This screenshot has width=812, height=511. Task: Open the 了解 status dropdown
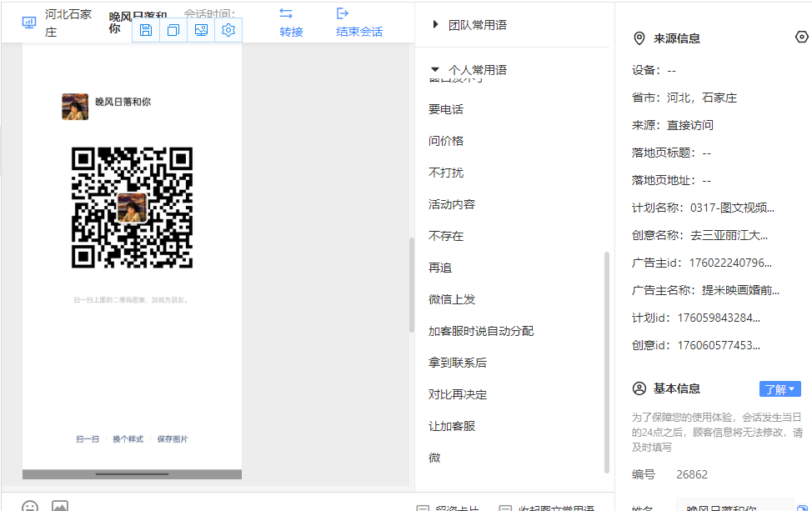(779, 389)
